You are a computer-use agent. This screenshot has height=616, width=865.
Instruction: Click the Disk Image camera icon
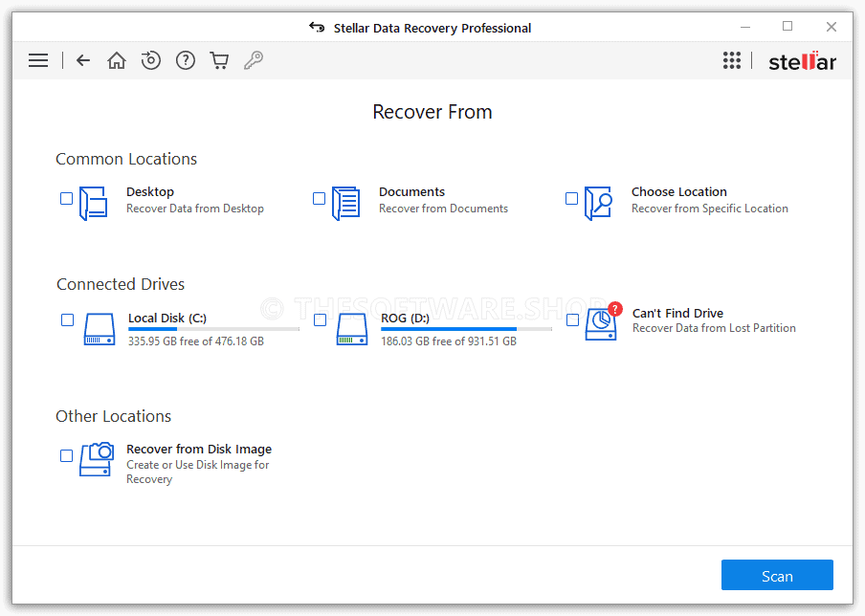click(x=97, y=458)
